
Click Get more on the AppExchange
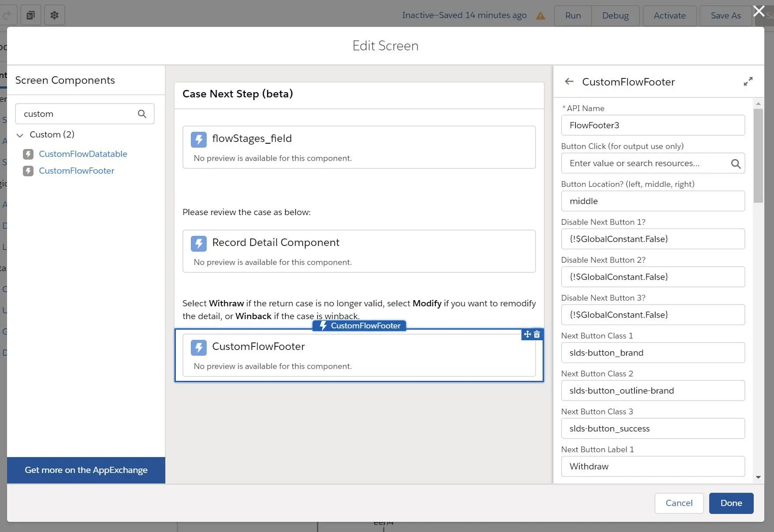click(86, 470)
